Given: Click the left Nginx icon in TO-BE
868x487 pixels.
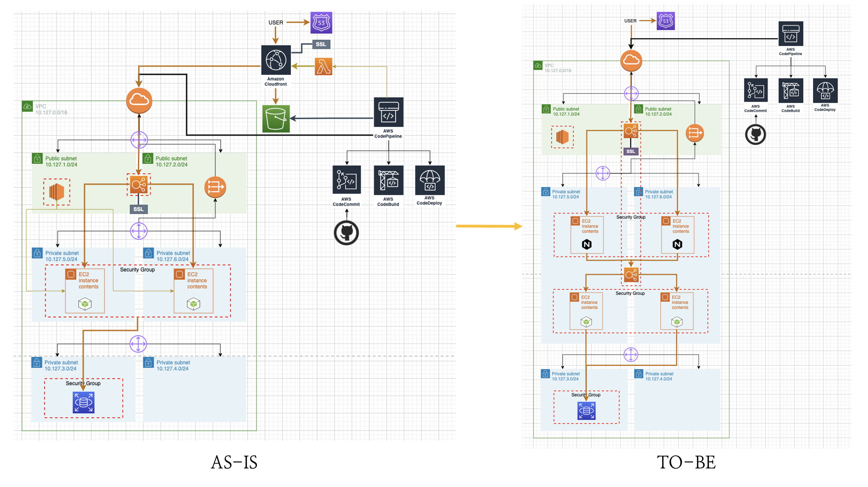Looking at the screenshot, I should pos(587,245).
